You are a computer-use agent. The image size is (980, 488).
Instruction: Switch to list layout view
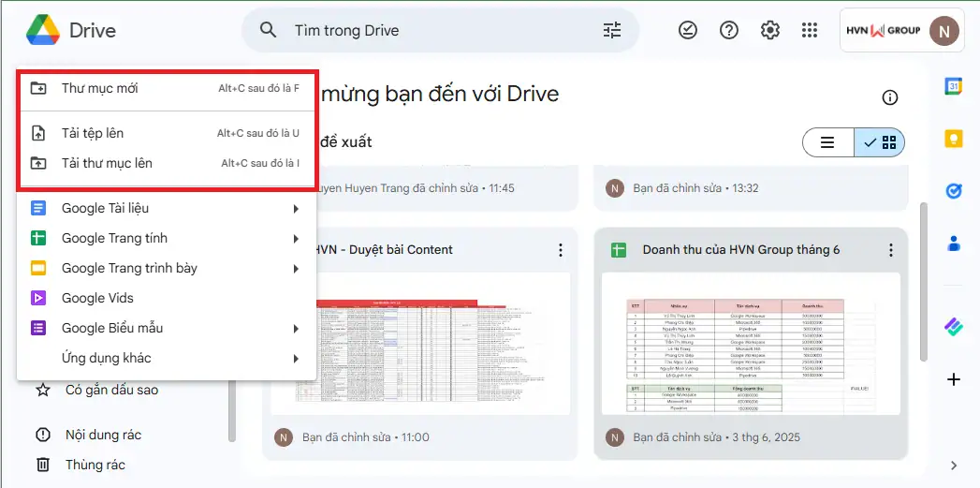(x=827, y=142)
